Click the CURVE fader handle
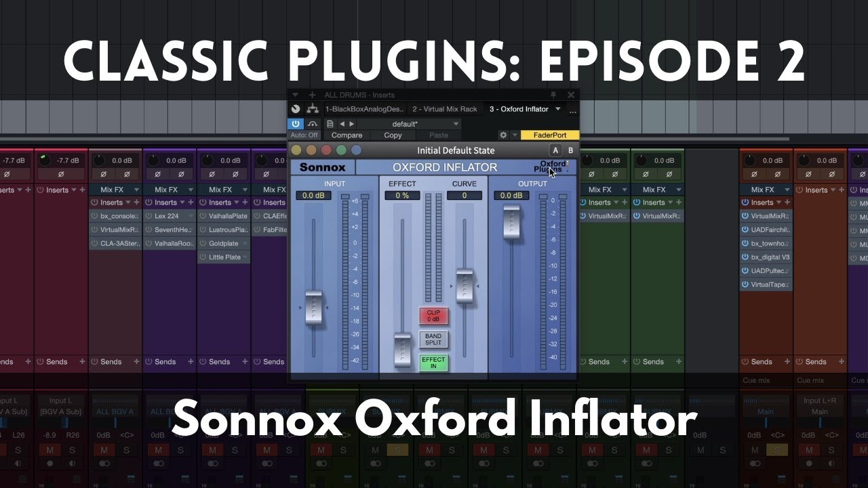868x488 pixels. coord(465,286)
